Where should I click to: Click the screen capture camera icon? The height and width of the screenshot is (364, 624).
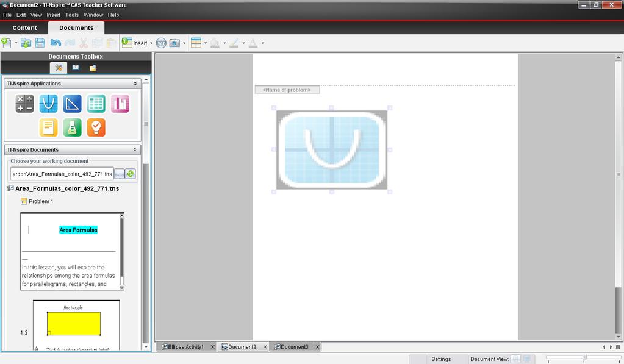coord(174,43)
